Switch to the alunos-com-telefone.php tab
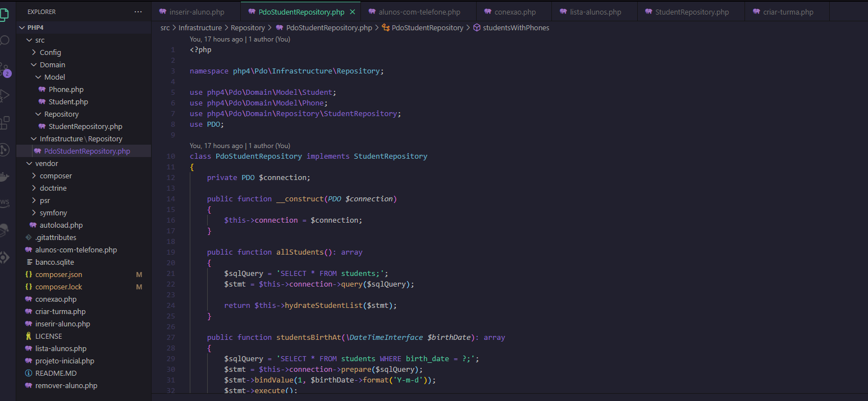Screen dimensions: 868x401 (x=419, y=12)
